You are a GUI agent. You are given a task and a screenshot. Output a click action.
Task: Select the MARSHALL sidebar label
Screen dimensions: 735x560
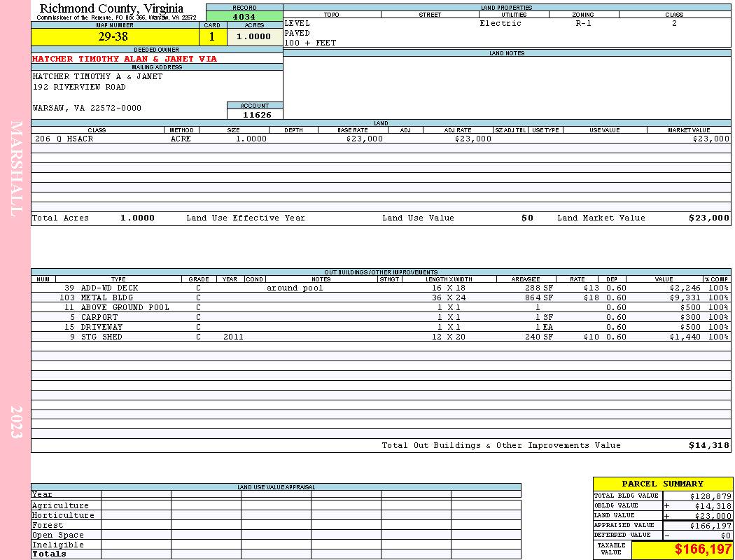tap(16, 169)
